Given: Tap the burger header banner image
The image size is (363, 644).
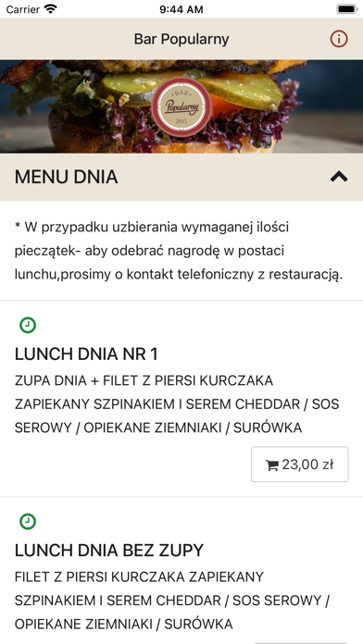Looking at the screenshot, I should [x=181, y=106].
